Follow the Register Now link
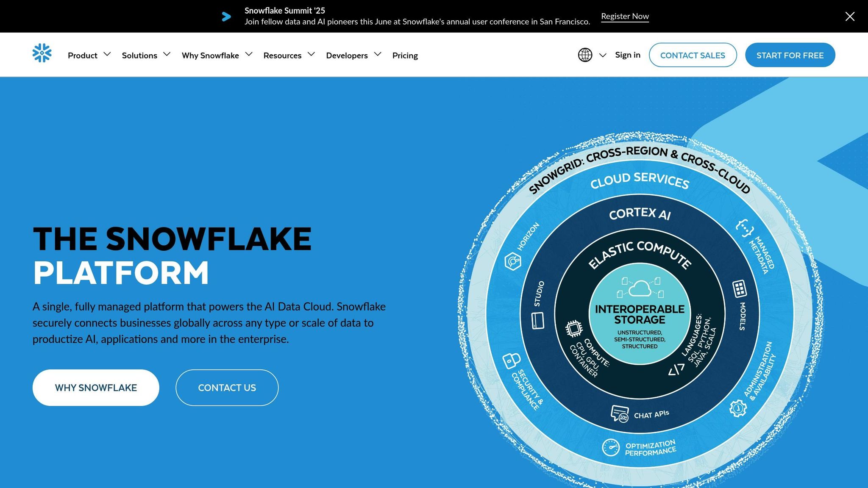Image resolution: width=868 pixels, height=488 pixels. click(x=625, y=16)
